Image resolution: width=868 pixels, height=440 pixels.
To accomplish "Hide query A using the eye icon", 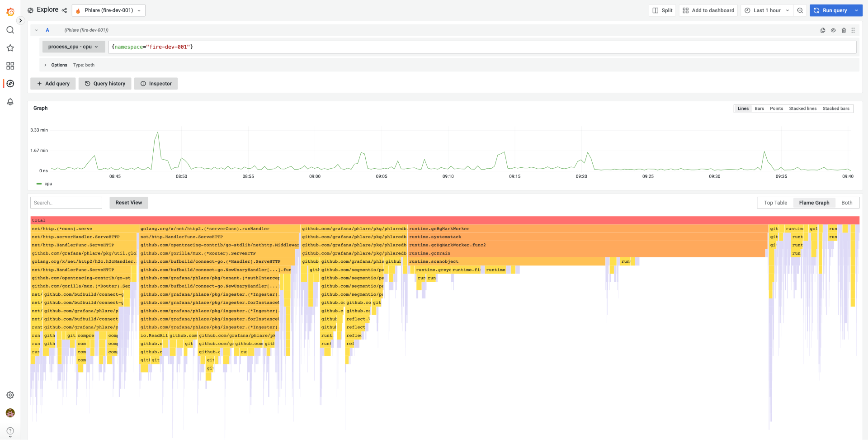I will click(833, 30).
